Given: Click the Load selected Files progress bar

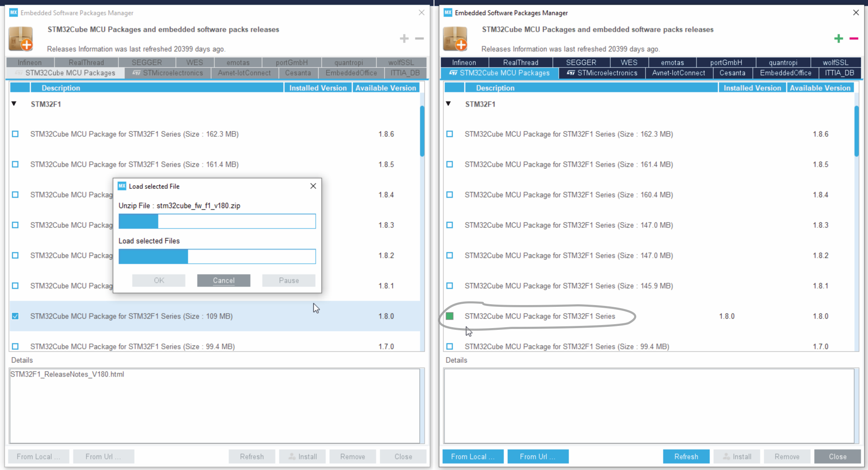Looking at the screenshot, I should tap(217, 256).
